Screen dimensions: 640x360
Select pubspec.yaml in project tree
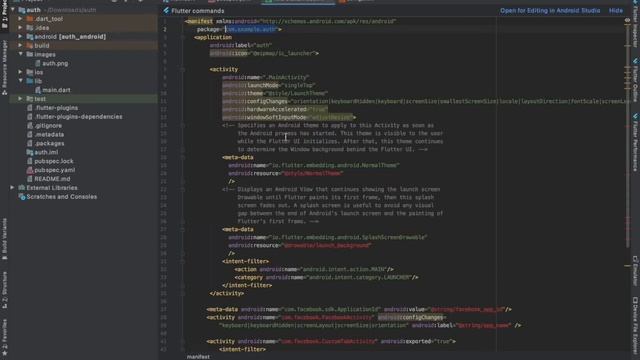tap(55, 170)
